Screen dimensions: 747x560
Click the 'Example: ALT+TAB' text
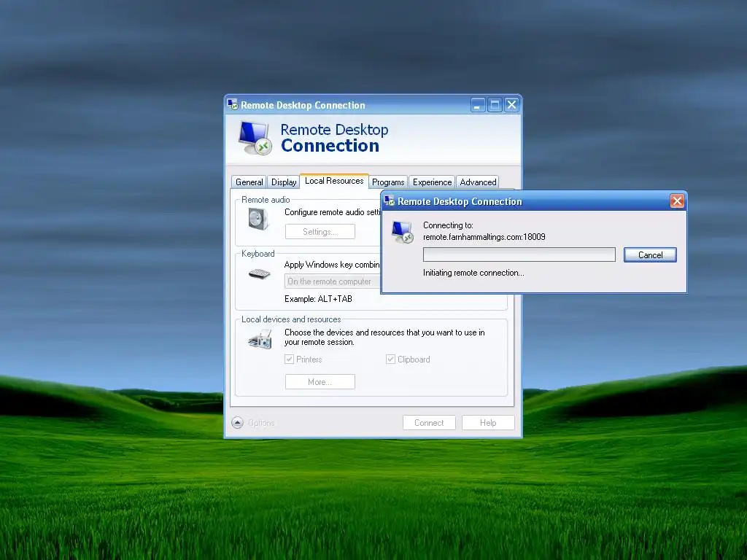(318, 299)
